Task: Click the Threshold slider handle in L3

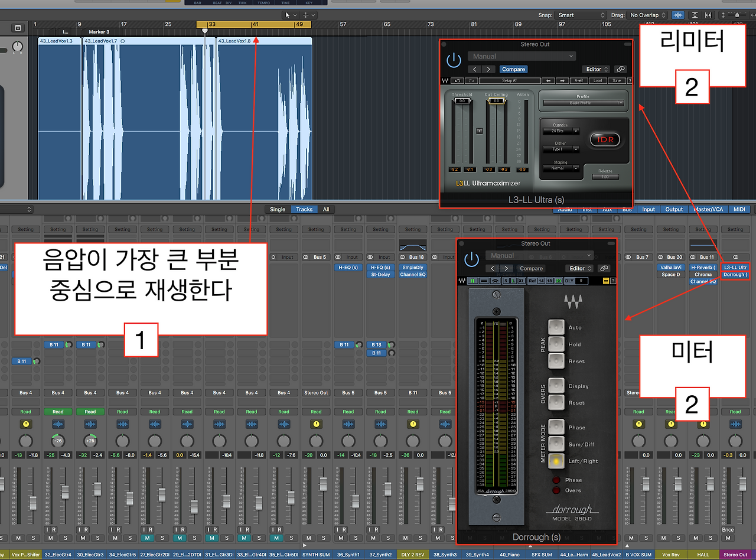Action: 462,101
